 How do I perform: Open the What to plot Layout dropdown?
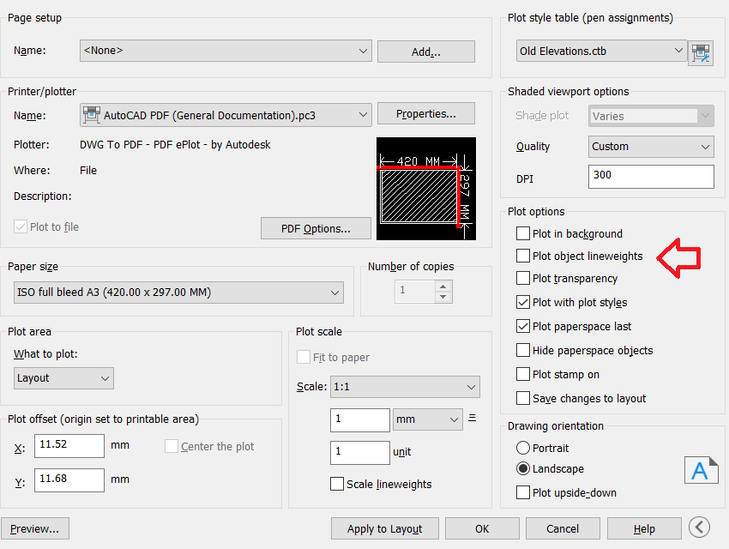point(64,378)
